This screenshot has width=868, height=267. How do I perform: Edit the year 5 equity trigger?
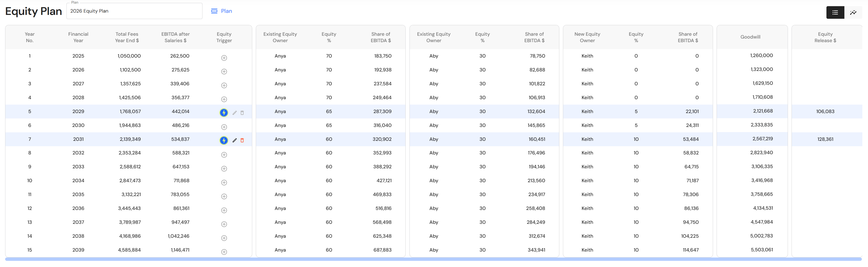235,113
